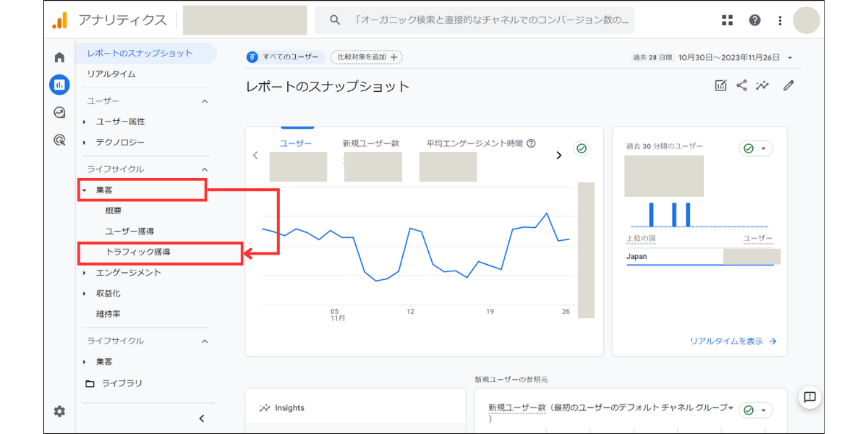Viewport: 868px width, 434px height.
Task: Select the 平均エンゲージメント時間 metric tab
Action: pos(475,143)
